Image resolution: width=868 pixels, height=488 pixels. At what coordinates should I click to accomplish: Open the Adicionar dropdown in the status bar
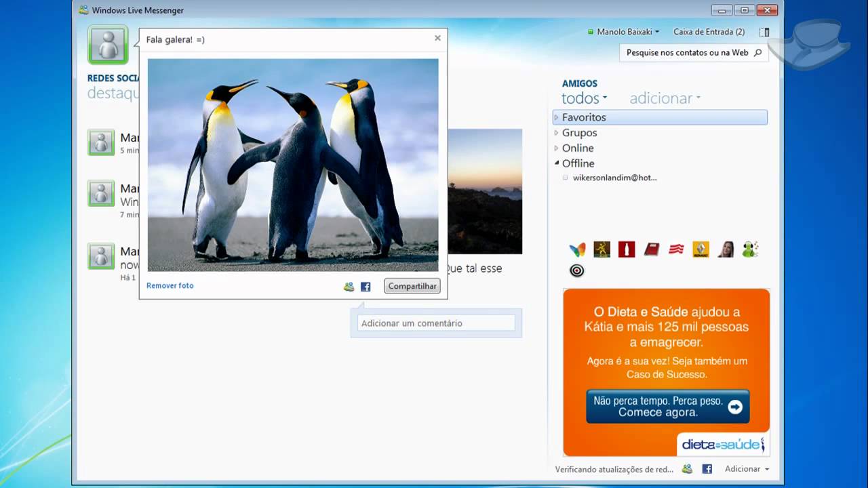point(747,468)
